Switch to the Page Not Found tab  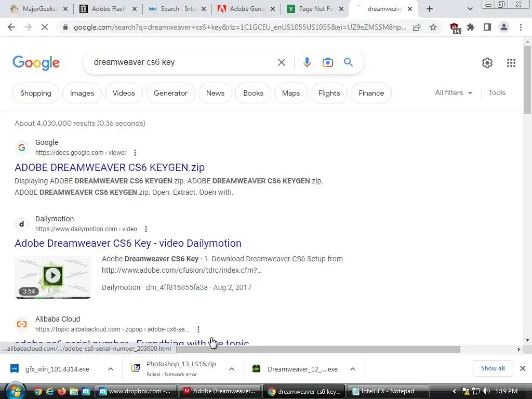coord(315,9)
